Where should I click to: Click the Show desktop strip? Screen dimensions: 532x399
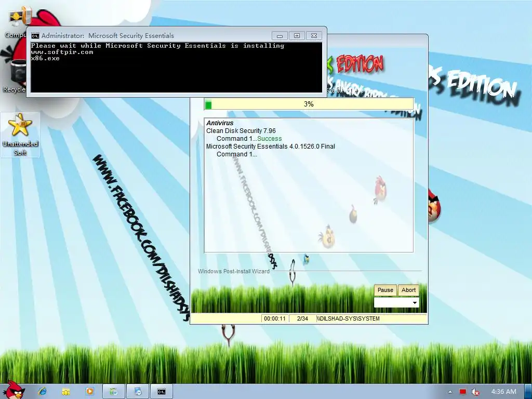tap(528, 392)
